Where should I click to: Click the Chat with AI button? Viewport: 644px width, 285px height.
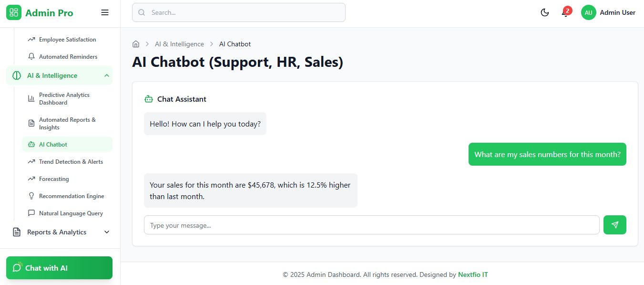[59, 268]
